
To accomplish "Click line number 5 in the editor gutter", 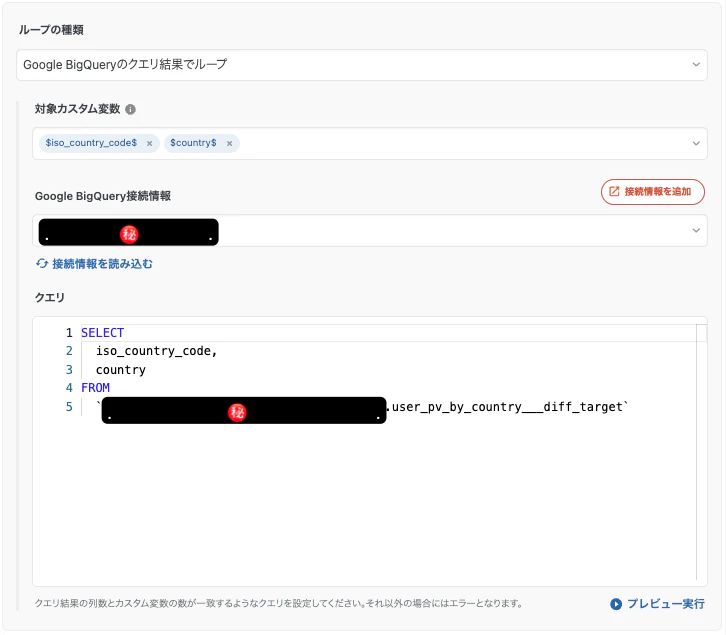I will click(69, 407).
